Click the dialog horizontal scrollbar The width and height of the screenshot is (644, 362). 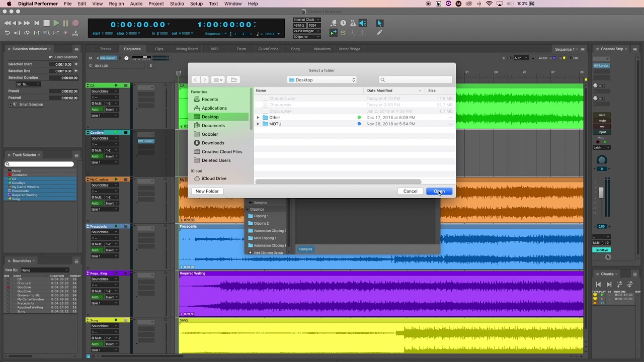(338, 182)
